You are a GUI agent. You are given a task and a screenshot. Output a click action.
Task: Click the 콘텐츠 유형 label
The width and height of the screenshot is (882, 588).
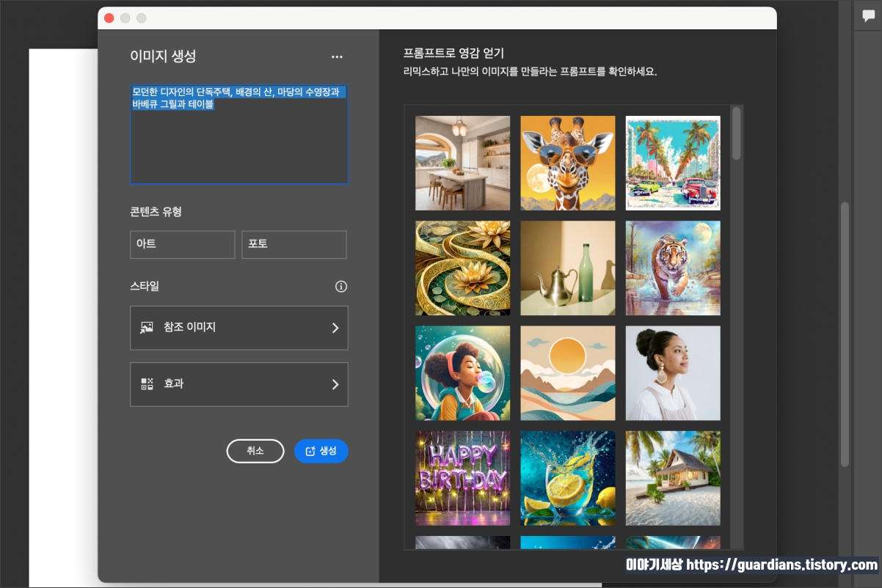156,212
